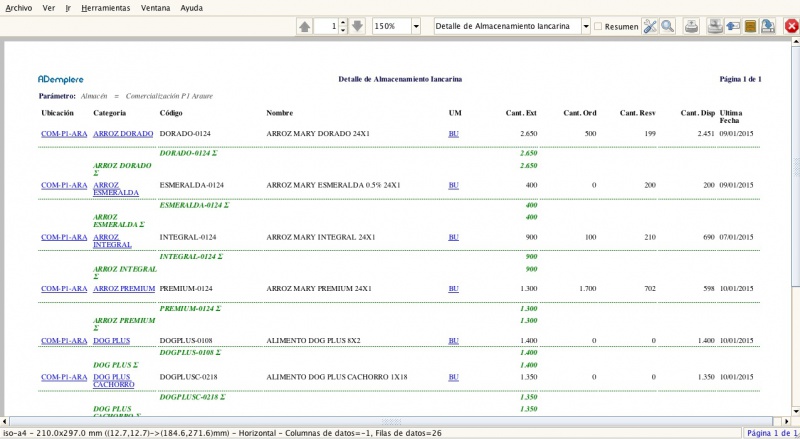800x439 pixels.
Task: Open the zoom level 150% dropdown arrow
Action: tap(416, 26)
